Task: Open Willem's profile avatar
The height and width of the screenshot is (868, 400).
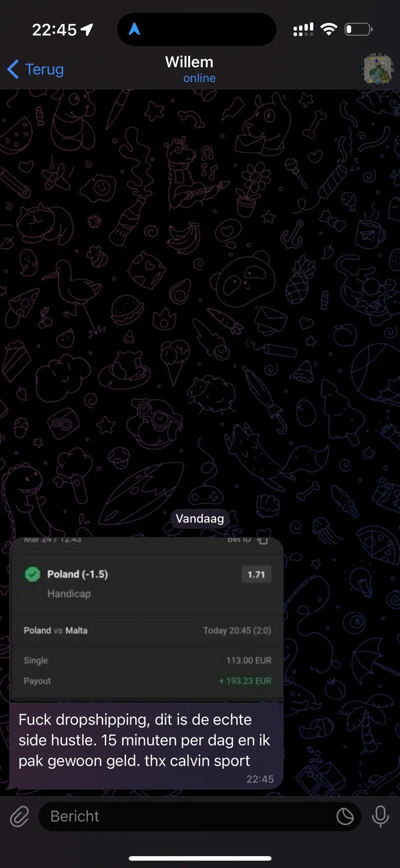Action: click(378, 69)
